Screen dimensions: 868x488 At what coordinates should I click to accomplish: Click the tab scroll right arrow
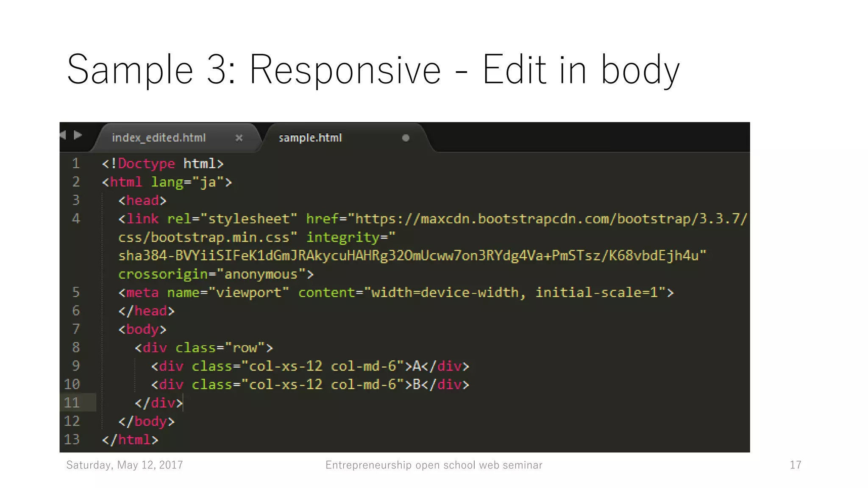click(78, 135)
